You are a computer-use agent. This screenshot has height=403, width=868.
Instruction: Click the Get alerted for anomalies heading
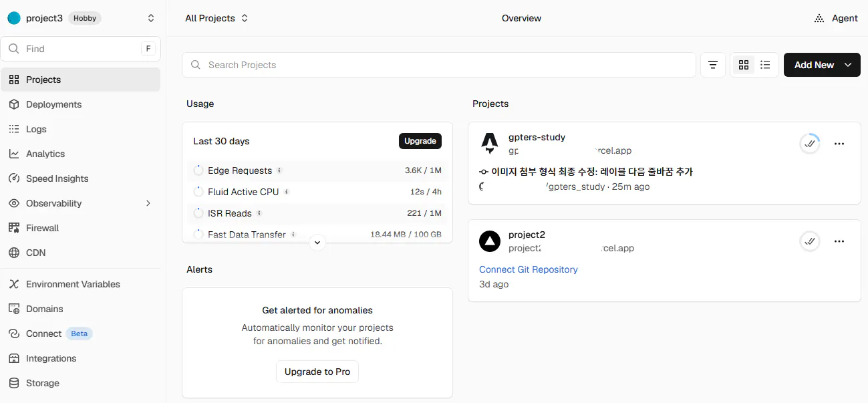pos(317,310)
